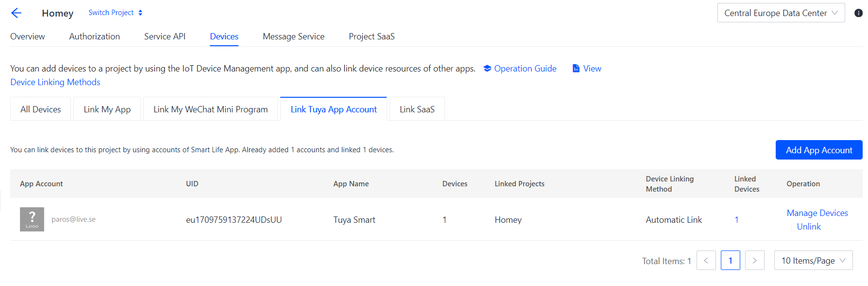868x286 pixels.
Task: Click the info icon at top right
Action: pos(858,13)
